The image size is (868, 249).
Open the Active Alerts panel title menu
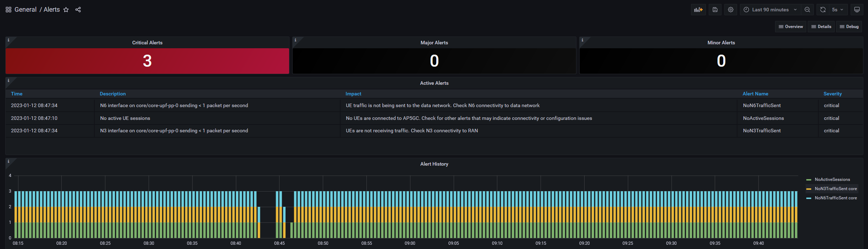(434, 83)
